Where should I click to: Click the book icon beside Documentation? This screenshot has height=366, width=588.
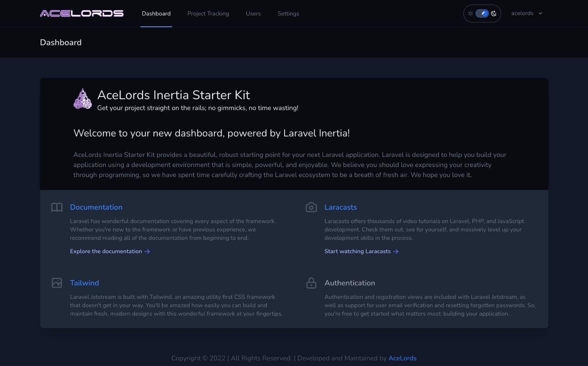(x=57, y=207)
